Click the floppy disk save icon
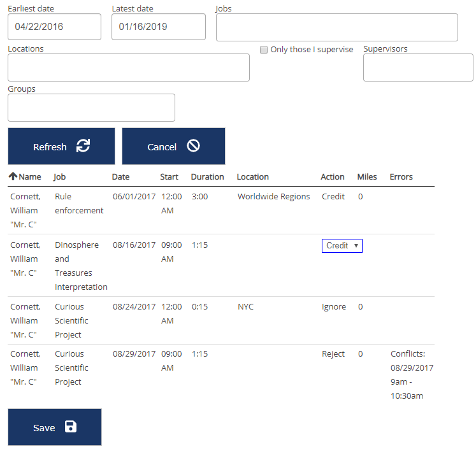Image resolution: width=476 pixels, height=449 pixels. pyautogui.click(x=71, y=427)
